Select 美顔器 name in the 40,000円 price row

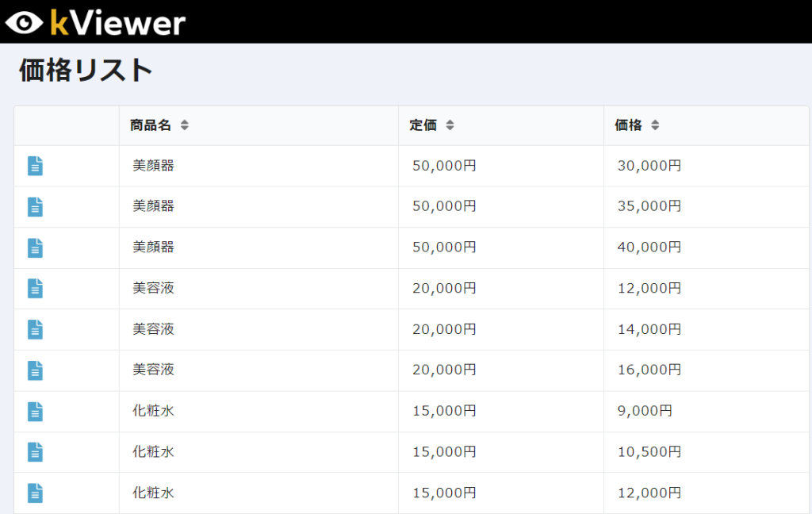[153, 247]
